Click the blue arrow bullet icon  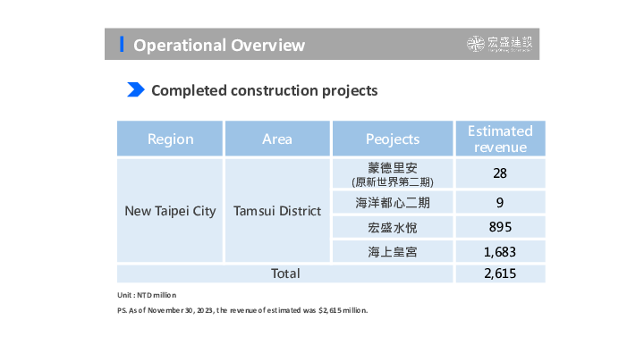(x=136, y=89)
